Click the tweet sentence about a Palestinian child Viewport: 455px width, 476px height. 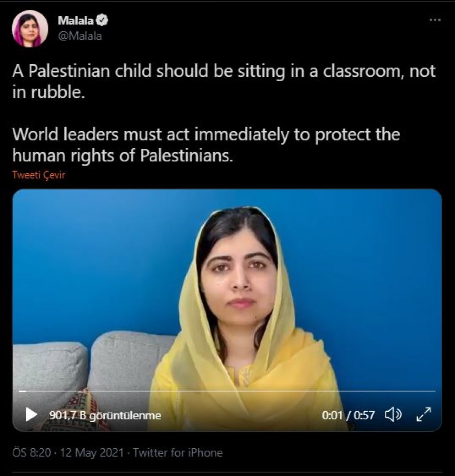[224, 82]
